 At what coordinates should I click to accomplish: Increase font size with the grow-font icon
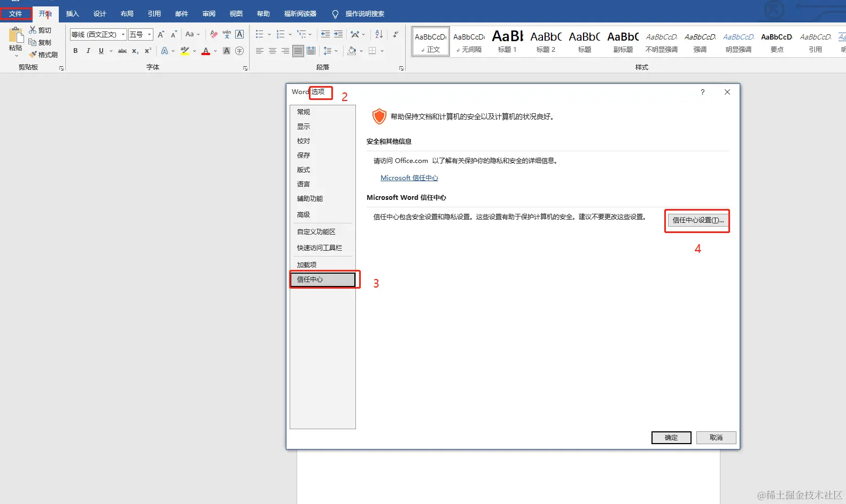pos(161,34)
